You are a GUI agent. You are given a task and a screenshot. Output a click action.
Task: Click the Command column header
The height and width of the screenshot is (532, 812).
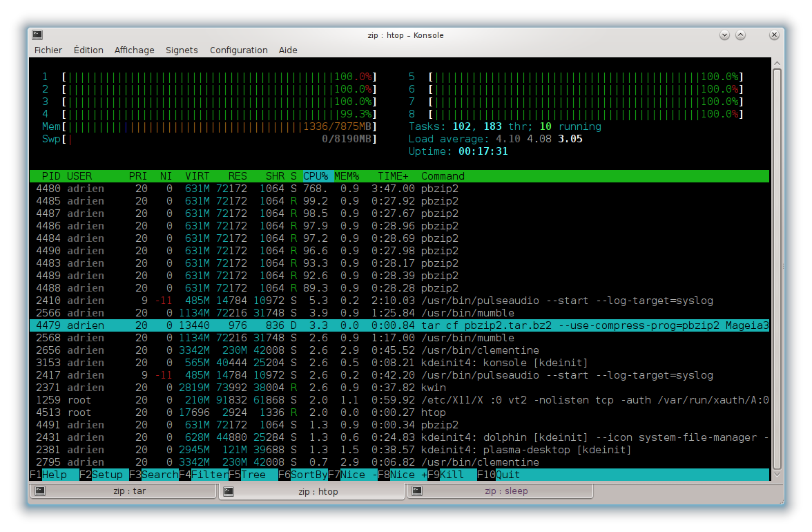point(443,176)
